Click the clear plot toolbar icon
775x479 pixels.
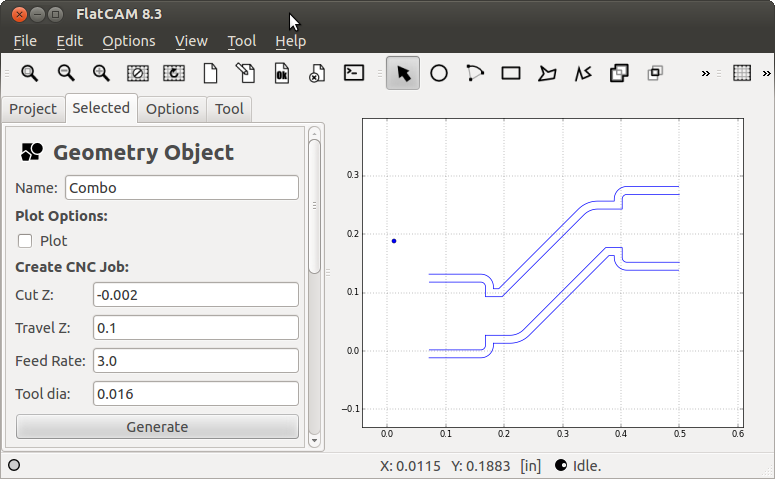[138, 73]
